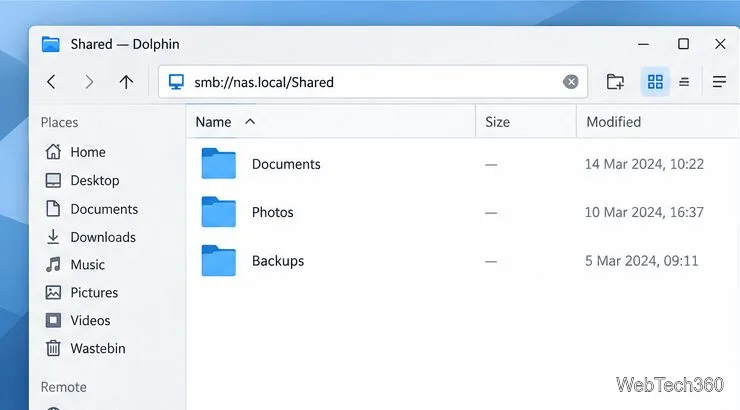Viewport: 740px width, 410px height.
Task: Open Videos in Places panel
Action: tap(78, 320)
